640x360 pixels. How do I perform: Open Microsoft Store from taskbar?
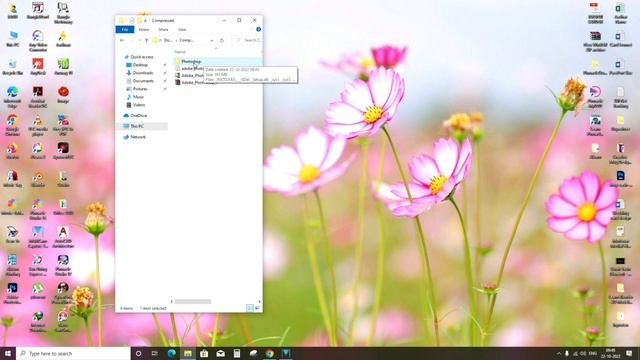[x=204, y=353]
